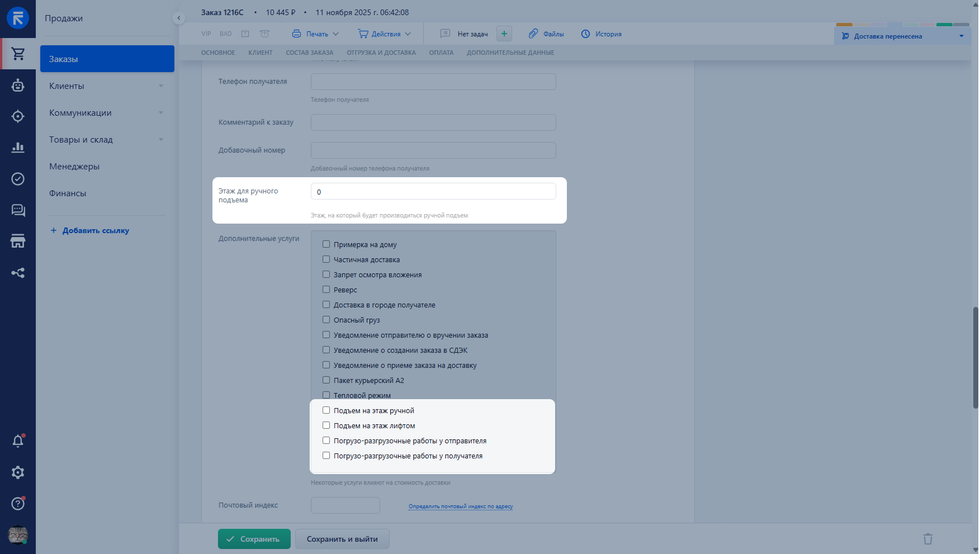Click the green plus add task button

(x=504, y=34)
